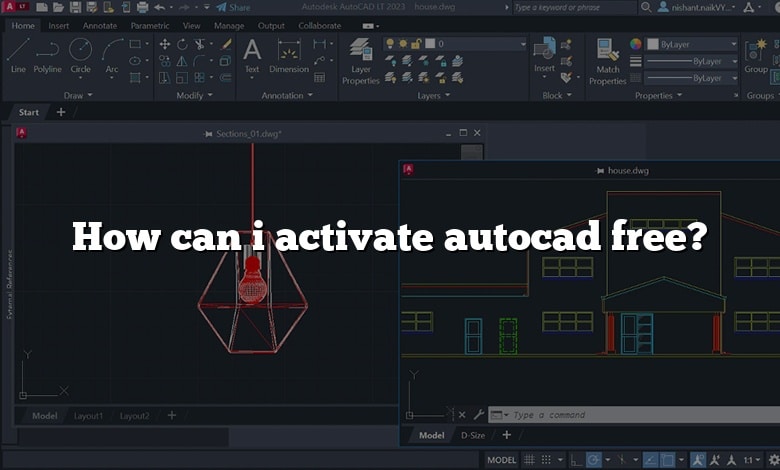This screenshot has width=780, height=470.
Task: Click the New drawing file icon
Action: (x=42, y=7)
